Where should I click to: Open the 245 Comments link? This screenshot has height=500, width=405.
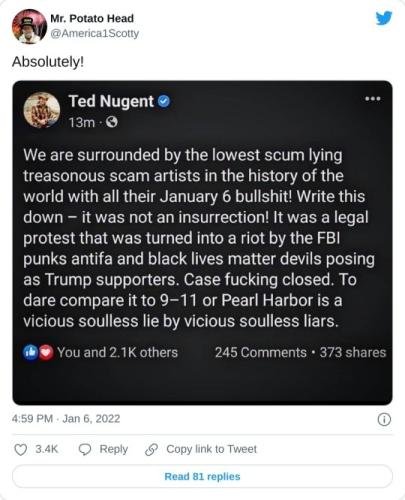coord(261,352)
